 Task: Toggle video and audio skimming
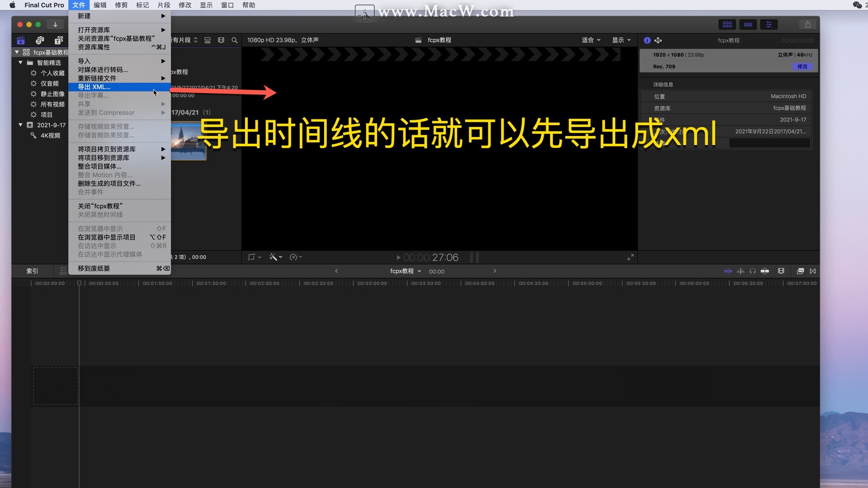point(728,271)
